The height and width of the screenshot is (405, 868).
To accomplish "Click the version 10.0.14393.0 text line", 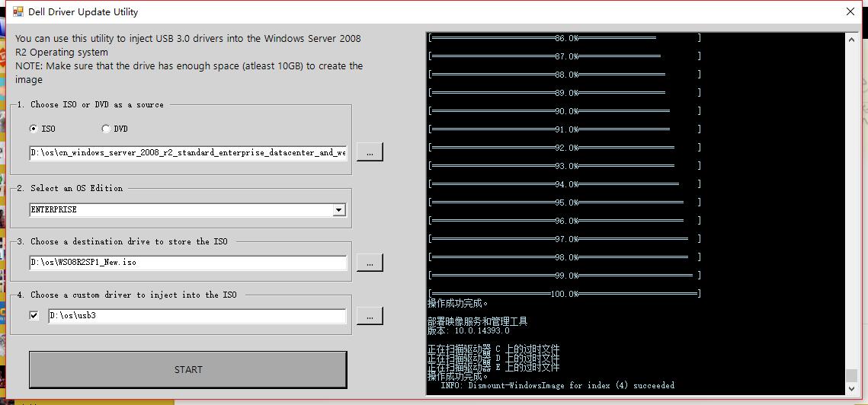I will pyautogui.click(x=469, y=331).
